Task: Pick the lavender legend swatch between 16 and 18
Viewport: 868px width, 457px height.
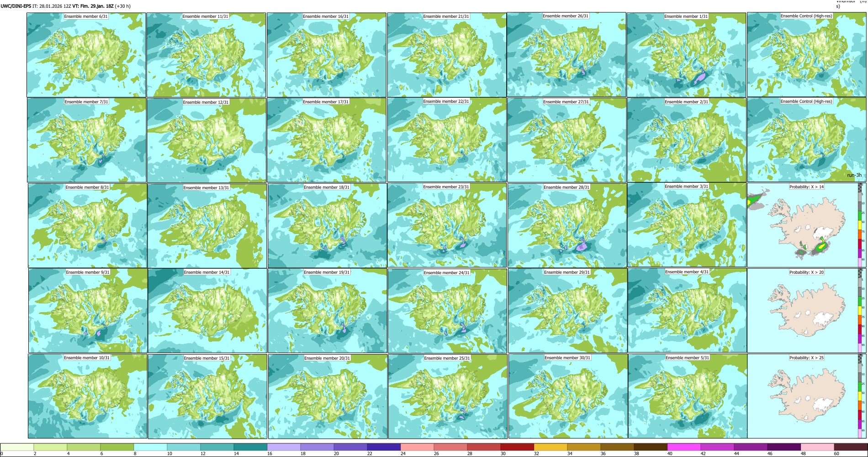Action: pos(284,447)
